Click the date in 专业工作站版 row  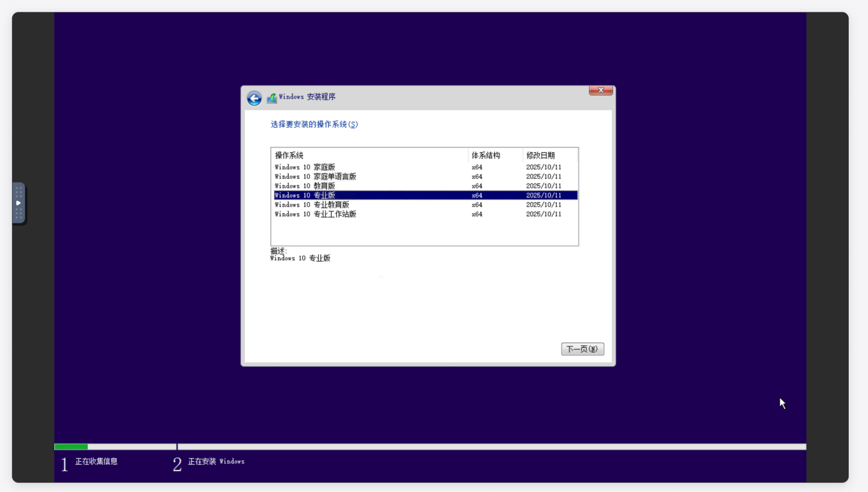544,214
